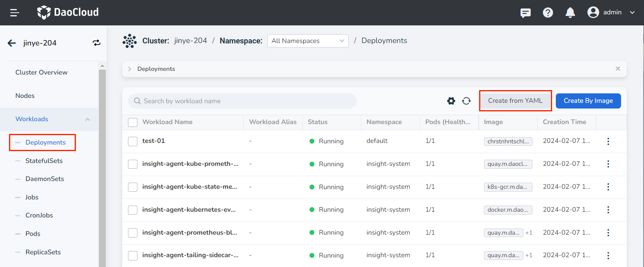The width and height of the screenshot is (644, 267).
Task: Click the switch cluster icon beside jinye-204
Action: point(96,43)
